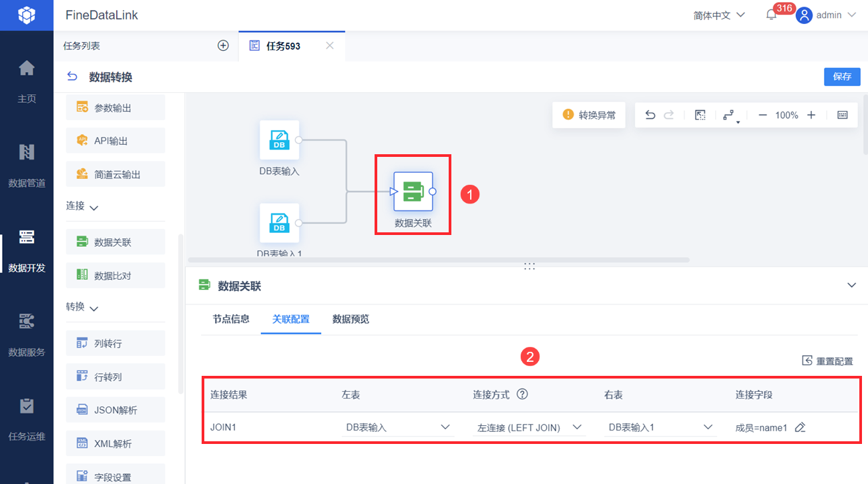The height and width of the screenshot is (484, 868).
Task: Open the 右表 DB表输入1 dropdown
Action: click(x=661, y=427)
